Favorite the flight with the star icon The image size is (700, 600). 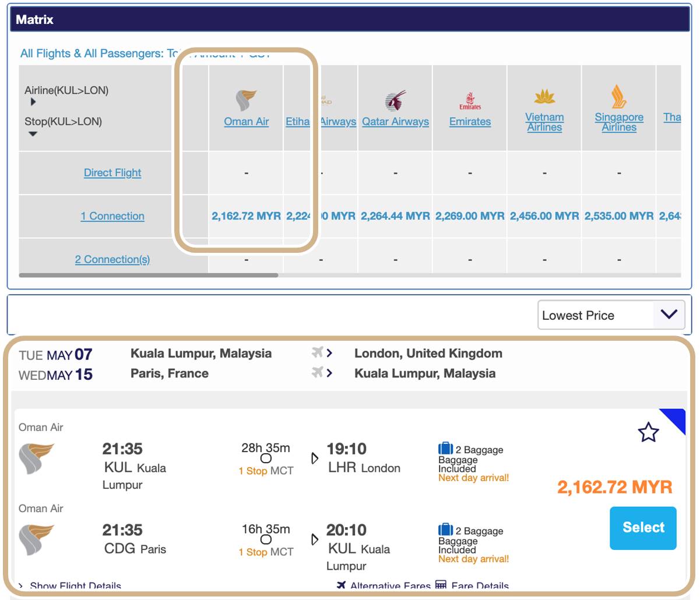click(x=648, y=432)
